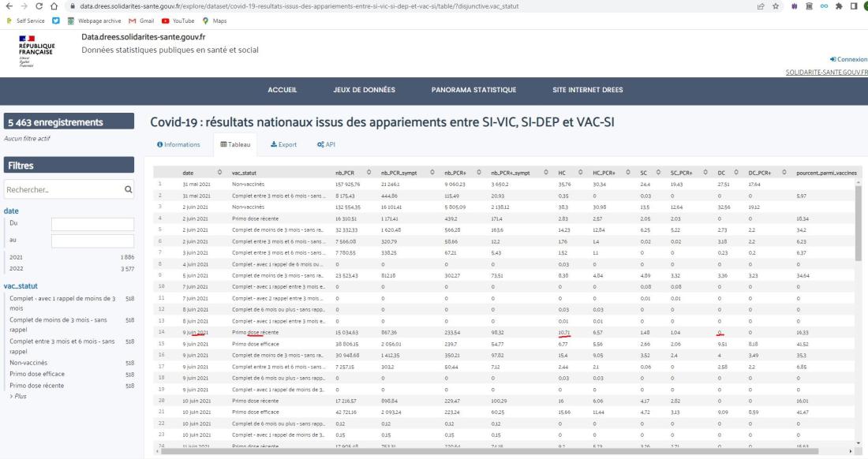Click the Rechercher search field
The width and height of the screenshot is (868, 459).
click(62, 190)
